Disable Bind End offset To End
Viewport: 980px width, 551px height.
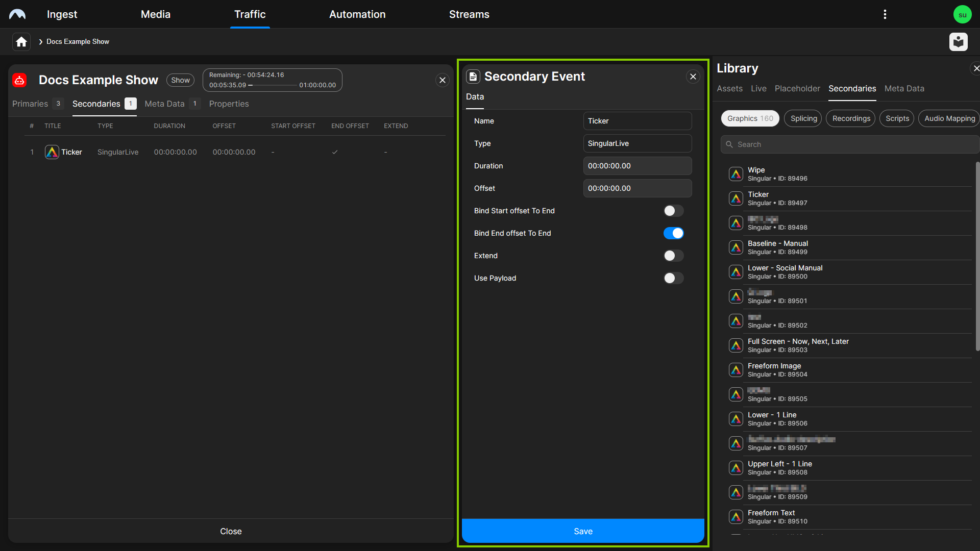tap(674, 233)
